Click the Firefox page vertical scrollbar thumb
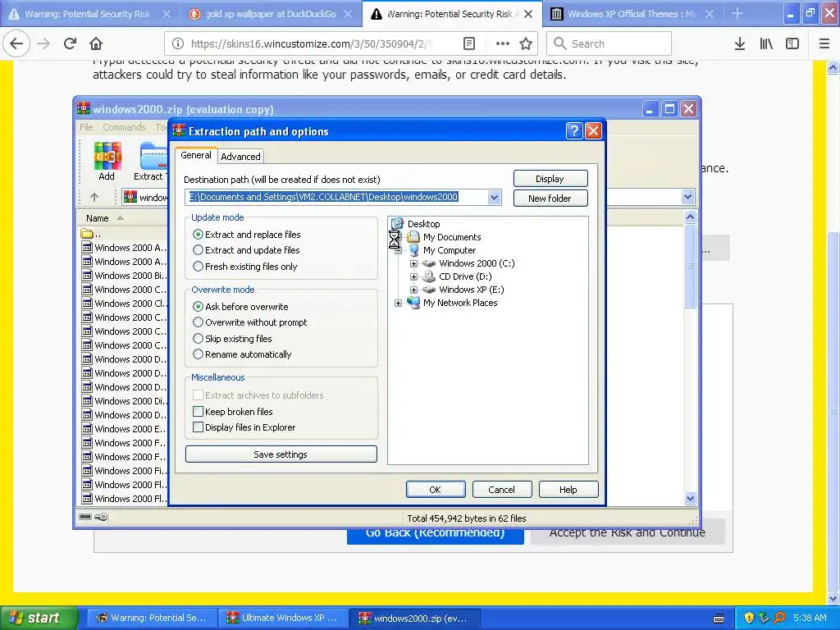 tap(833, 411)
